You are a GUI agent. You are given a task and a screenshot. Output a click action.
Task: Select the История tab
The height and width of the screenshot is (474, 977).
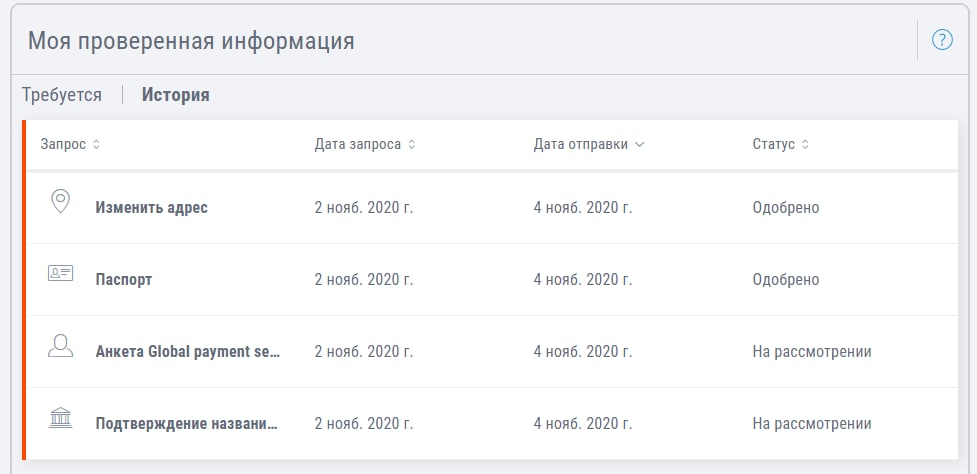click(176, 95)
